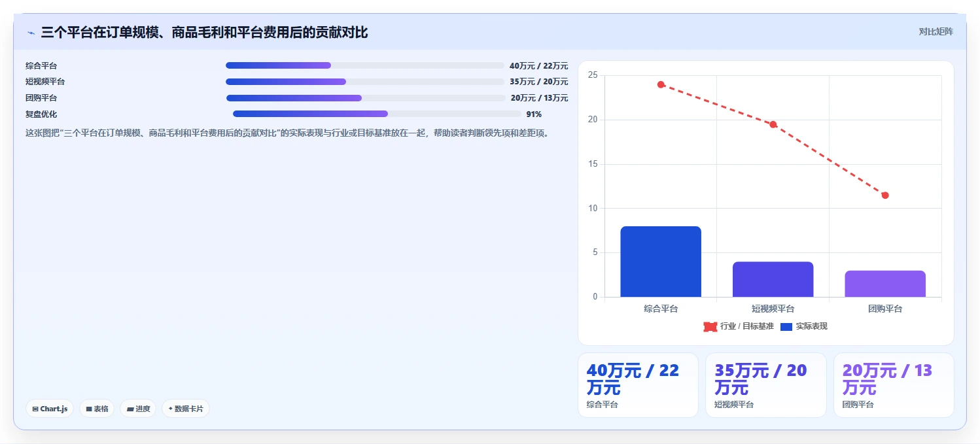Click the 短视频平台 x-axis label on the chart

(x=773, y=309)
